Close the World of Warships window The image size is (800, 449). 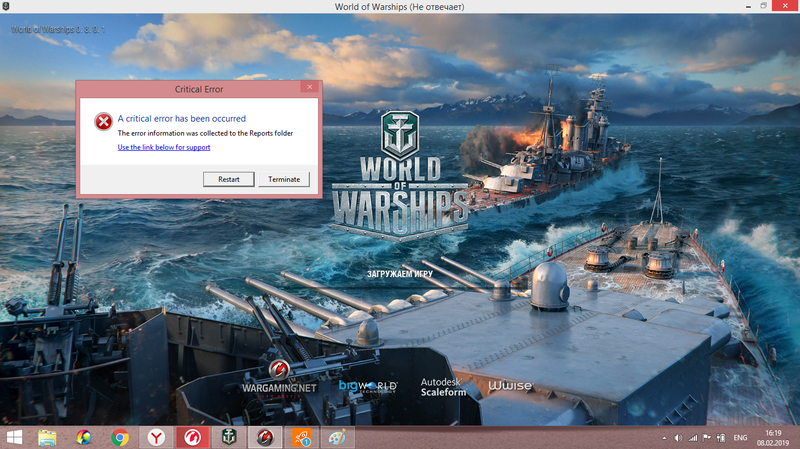pos(786,6)
